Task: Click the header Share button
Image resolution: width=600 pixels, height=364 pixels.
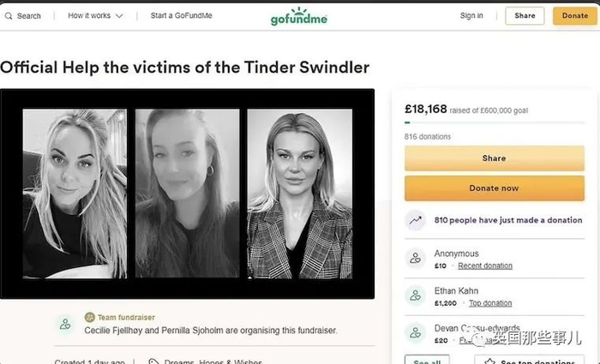Action: tap(525, 15)
